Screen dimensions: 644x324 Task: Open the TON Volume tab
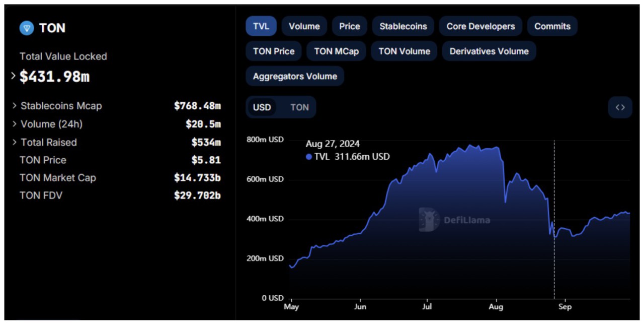[x=403, y=51]
